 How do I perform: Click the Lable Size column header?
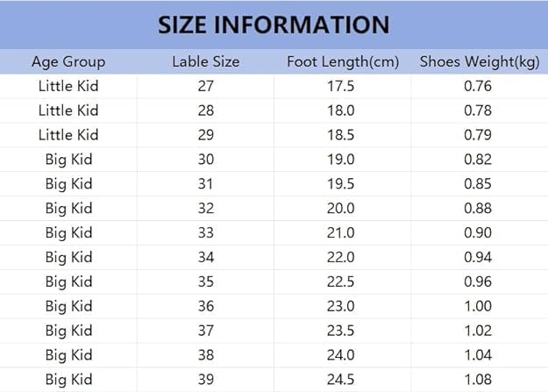[x=205, y=61]
